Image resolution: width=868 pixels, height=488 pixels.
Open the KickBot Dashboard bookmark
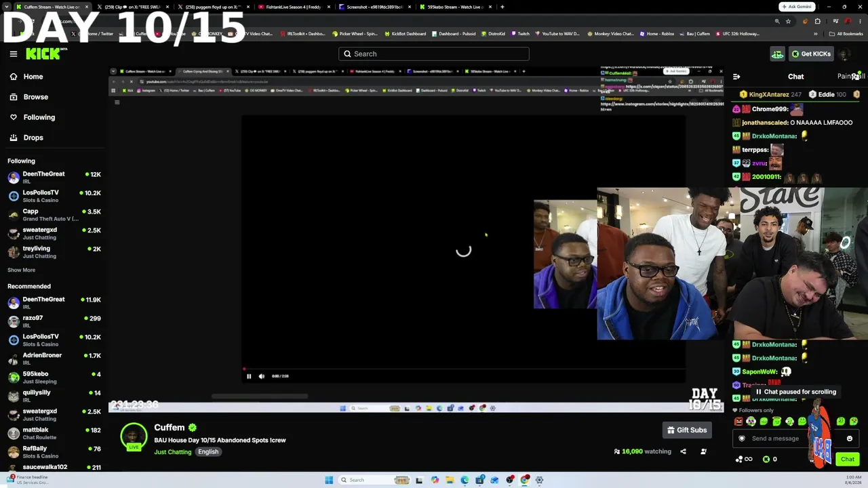tap(406, 34)
